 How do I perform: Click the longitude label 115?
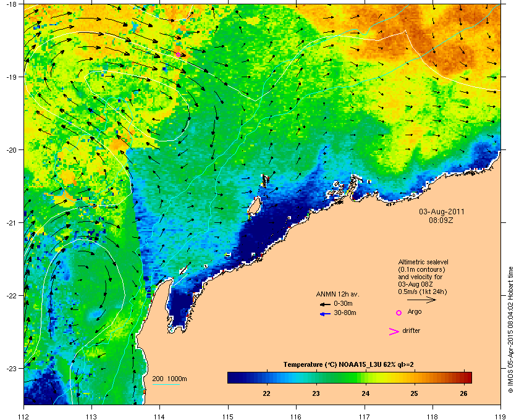pos(228,417)
